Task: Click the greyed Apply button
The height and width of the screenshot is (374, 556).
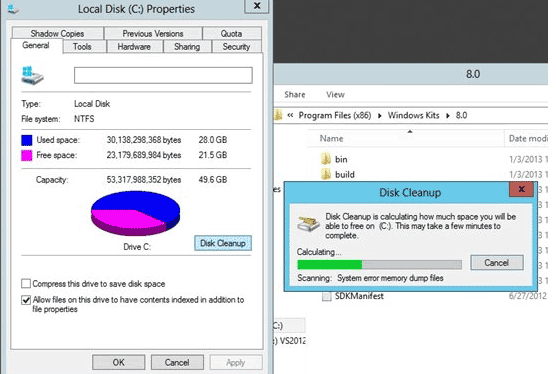Action: pos(236,362)
